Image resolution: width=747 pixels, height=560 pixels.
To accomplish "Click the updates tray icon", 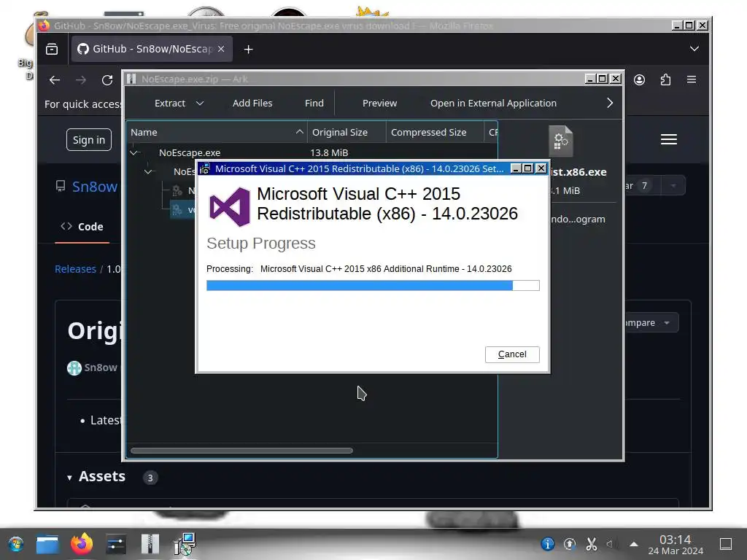I will (x=570, y=544).
